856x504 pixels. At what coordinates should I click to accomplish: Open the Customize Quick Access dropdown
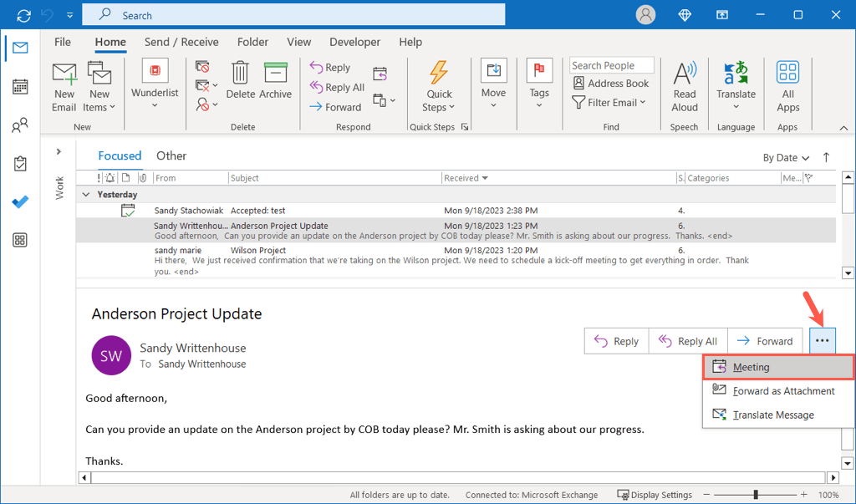(70, 15)
